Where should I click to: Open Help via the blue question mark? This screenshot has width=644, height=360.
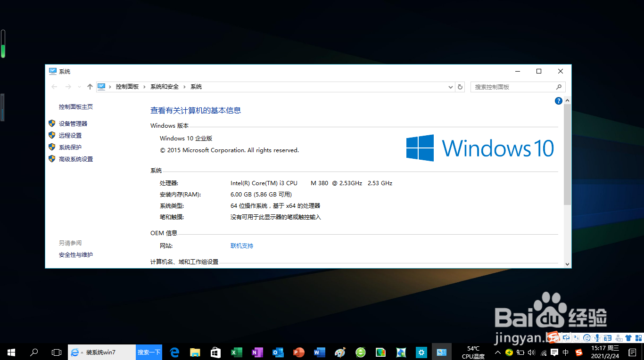coord(559,100)
